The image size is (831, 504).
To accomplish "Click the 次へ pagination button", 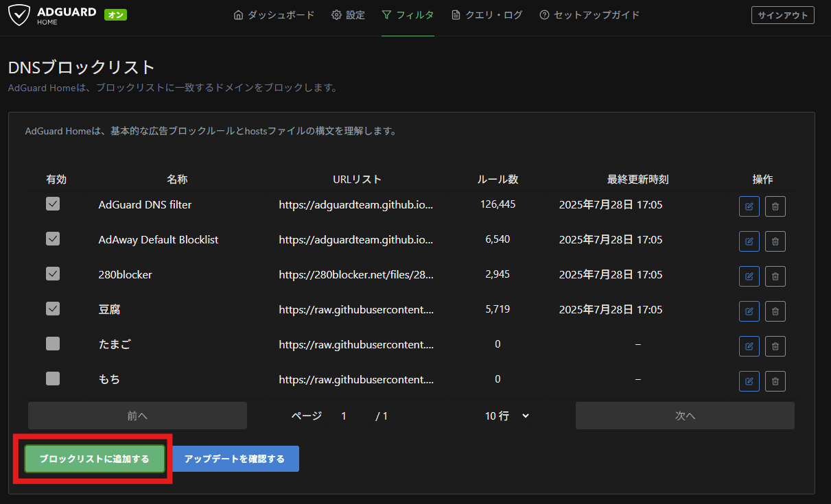I will tap(685, 416).
